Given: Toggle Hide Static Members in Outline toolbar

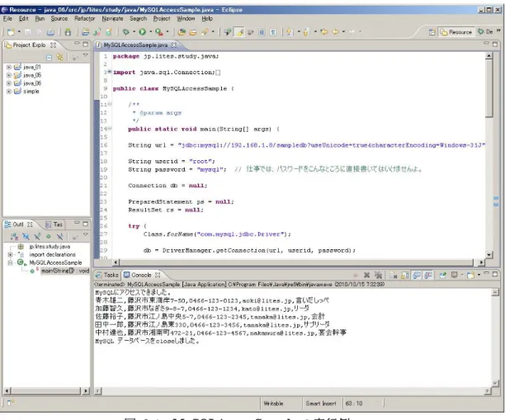Looking at the screenshot, I should 37,237.
